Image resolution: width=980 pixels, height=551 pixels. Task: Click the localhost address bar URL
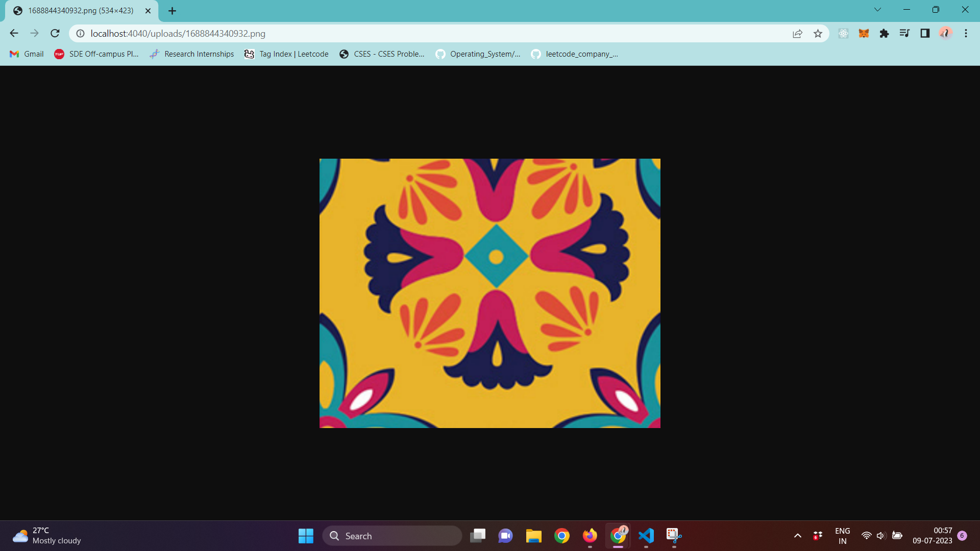178,34
